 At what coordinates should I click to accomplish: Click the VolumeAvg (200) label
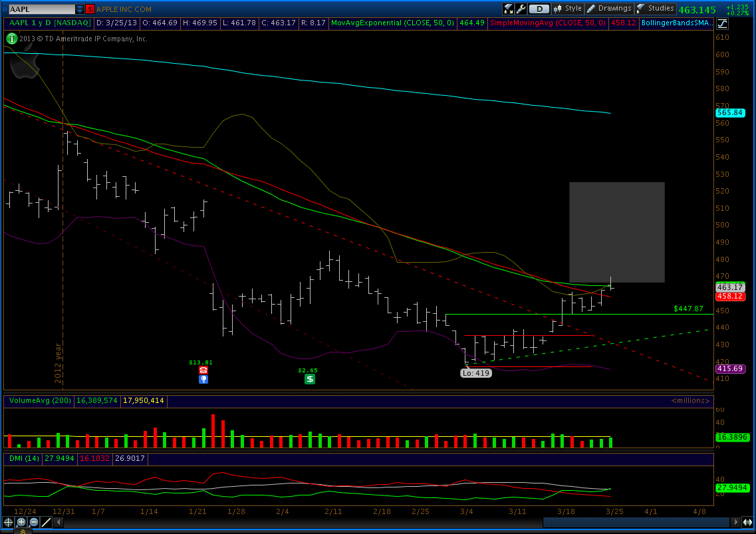click(40, 400)
